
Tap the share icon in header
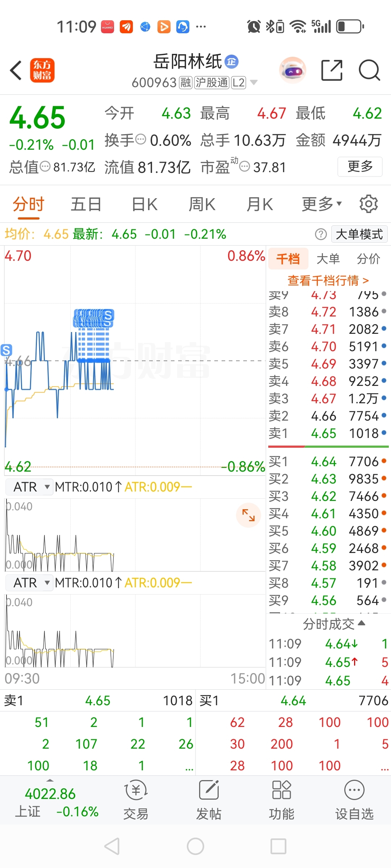[332, 70]
